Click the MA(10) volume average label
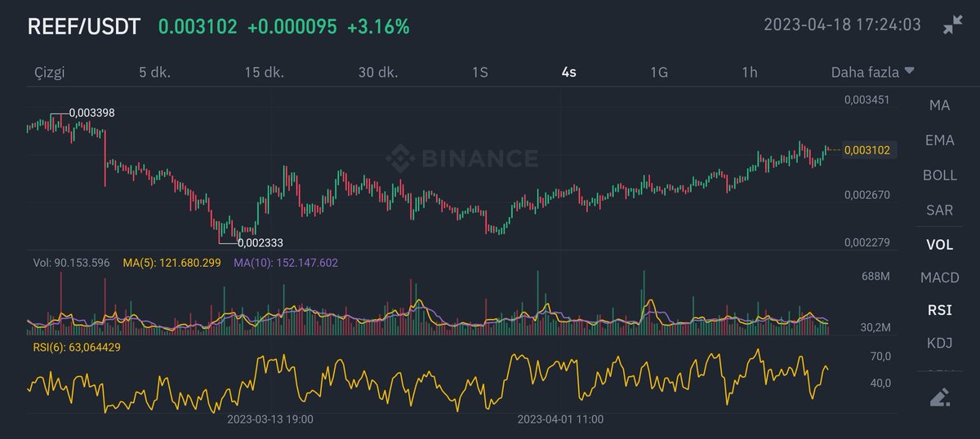The width and height of the screenshot is (980, 439). pyautogui.click(x=286, y=263)
